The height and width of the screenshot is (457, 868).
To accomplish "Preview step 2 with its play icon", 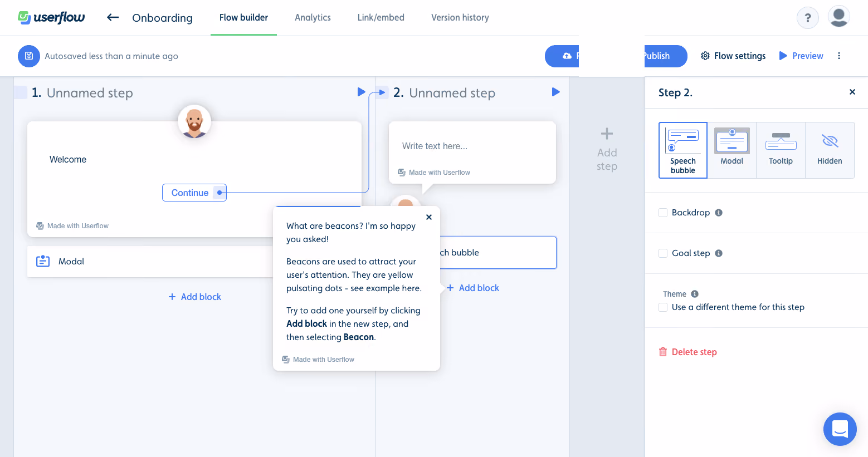I will [555, 92].
